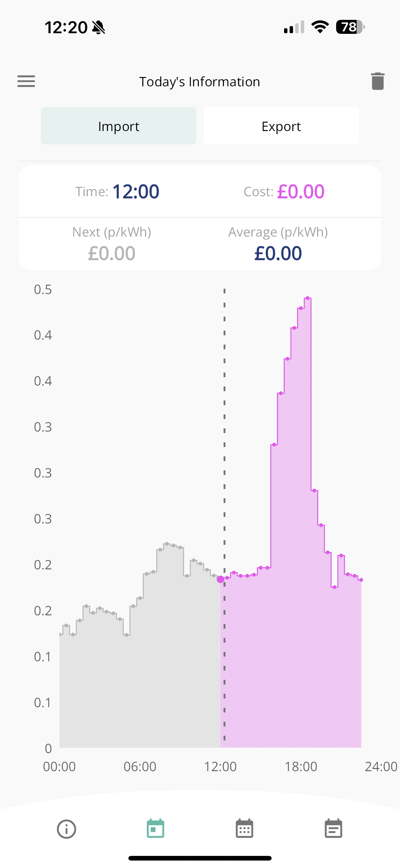Tap the Today's Information title

click(x=200, y=82)
